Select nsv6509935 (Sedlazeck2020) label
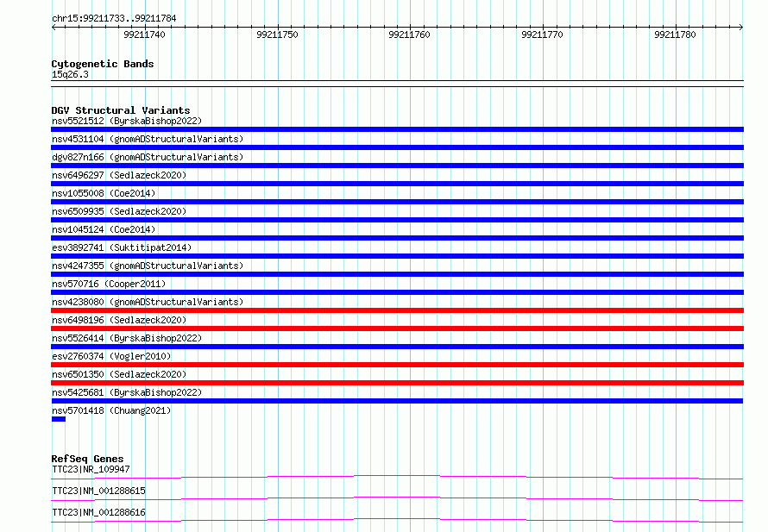The image size is (768, 532). point(119,211)
